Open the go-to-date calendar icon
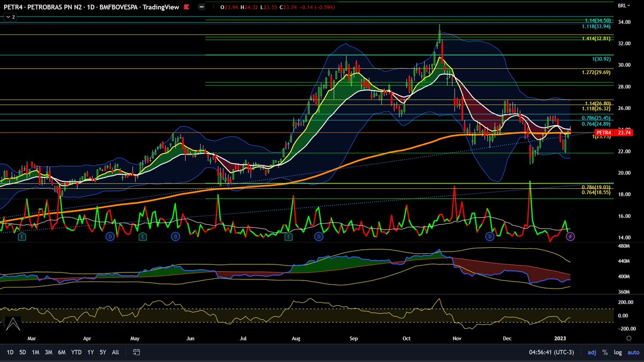644x362 pixels. (x=136, y=352)
